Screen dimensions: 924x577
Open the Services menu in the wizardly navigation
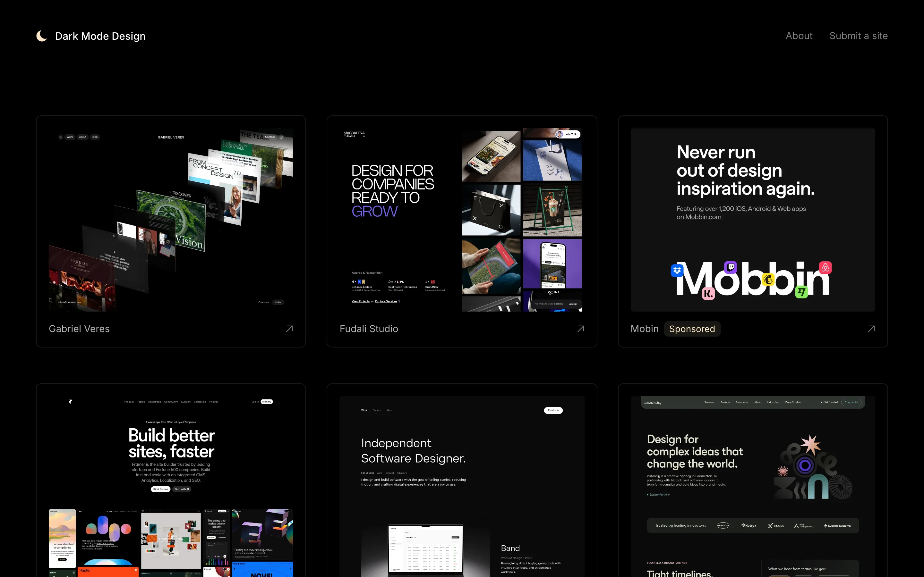[709, 402]
